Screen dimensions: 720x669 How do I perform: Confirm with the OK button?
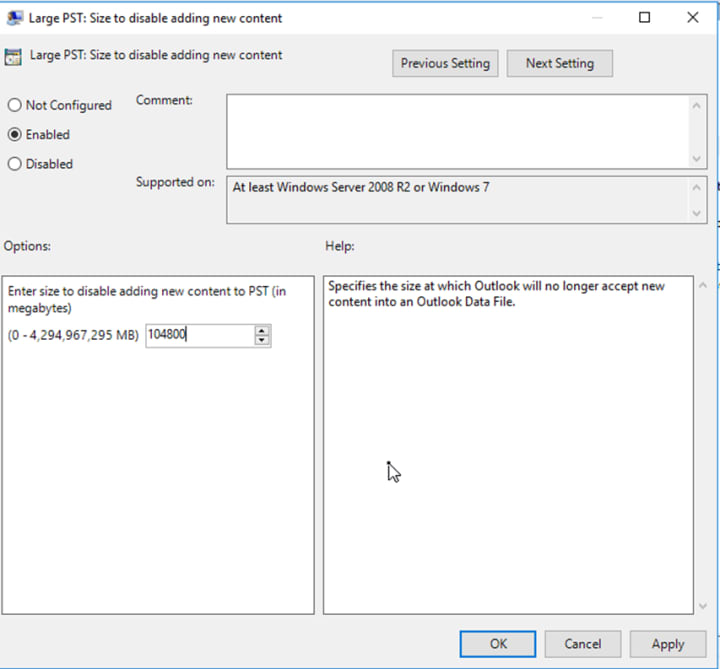coord(498,644)
